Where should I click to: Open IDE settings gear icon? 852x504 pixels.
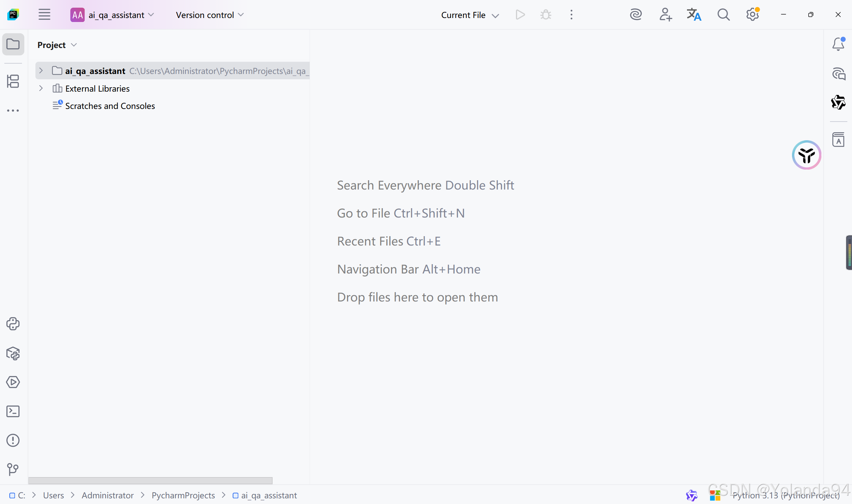click(752, 15)
